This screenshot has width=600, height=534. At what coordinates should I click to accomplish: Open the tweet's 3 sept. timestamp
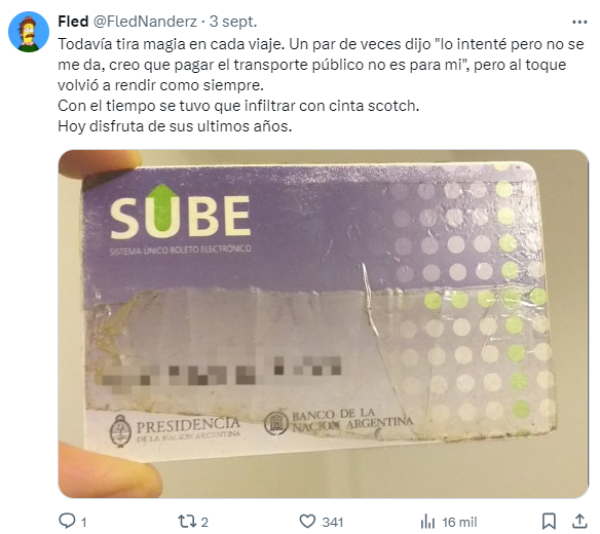pyautogui.click(x=233, y=21)
